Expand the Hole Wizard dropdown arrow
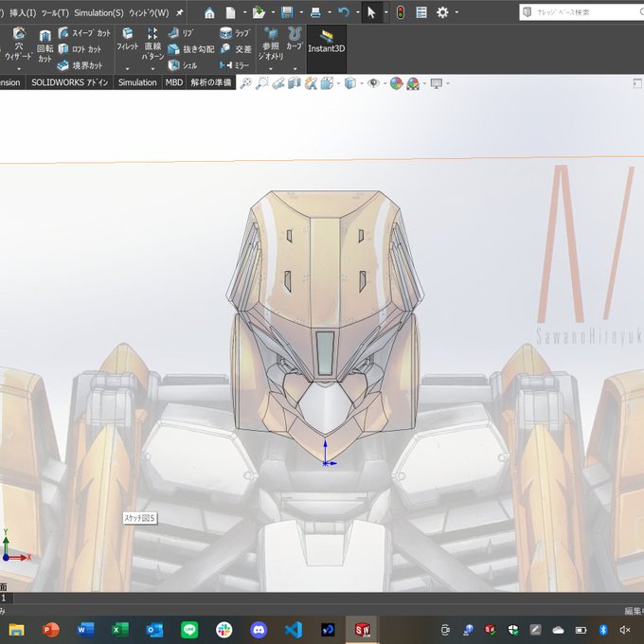Screen dimensions: 644x644 [x=19, y=68]
